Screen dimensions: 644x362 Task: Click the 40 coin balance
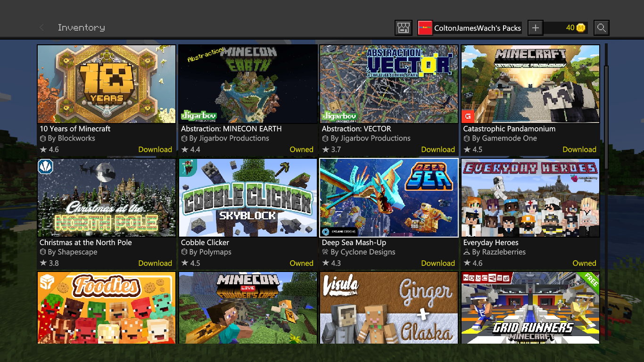click(x=570, y=28)
